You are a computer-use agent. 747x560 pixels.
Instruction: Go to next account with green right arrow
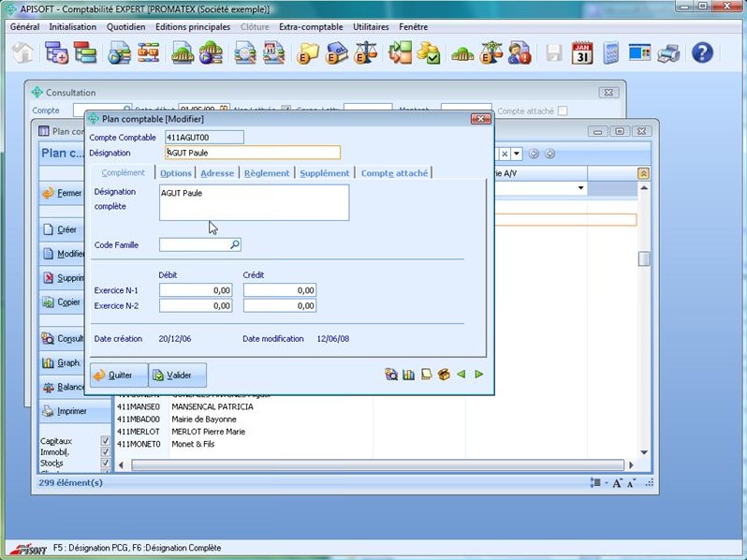tap(478, 375)
